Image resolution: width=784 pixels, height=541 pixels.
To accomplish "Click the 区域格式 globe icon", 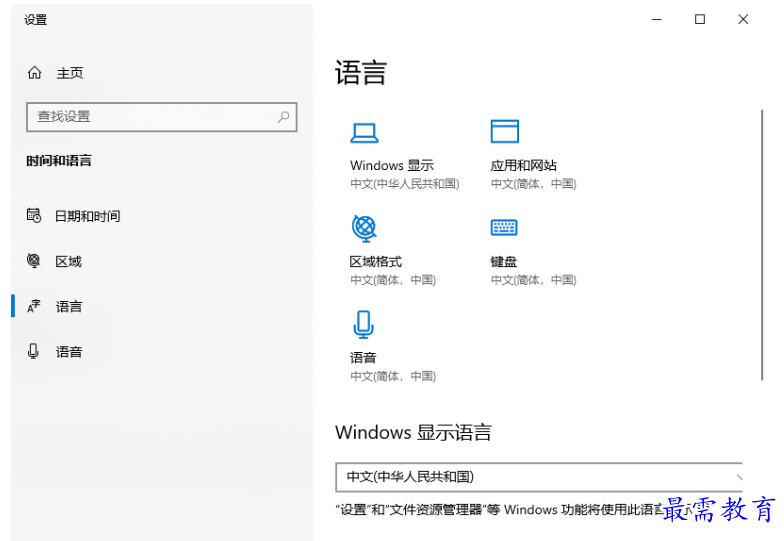I will pos(364,228).
